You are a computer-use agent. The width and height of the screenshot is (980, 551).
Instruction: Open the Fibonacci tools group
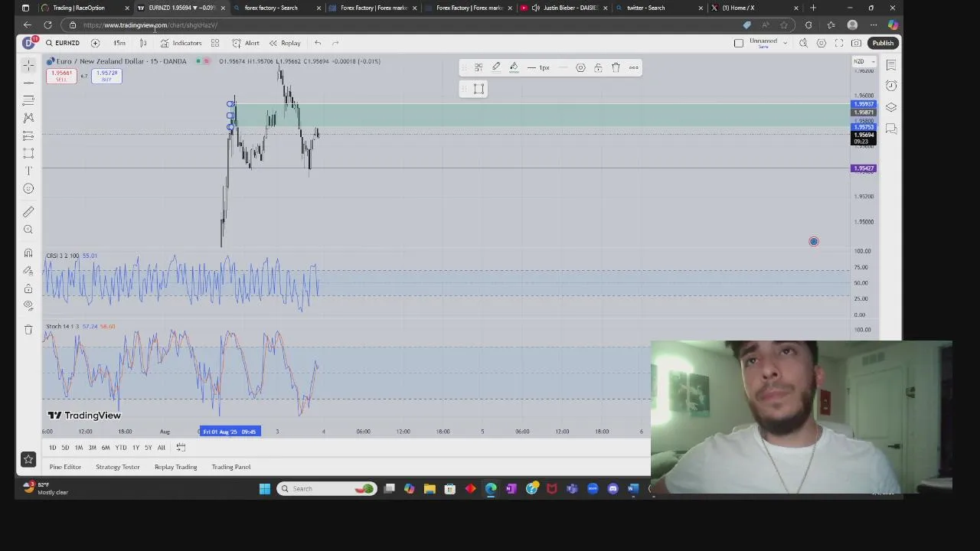tap(28, 99)
